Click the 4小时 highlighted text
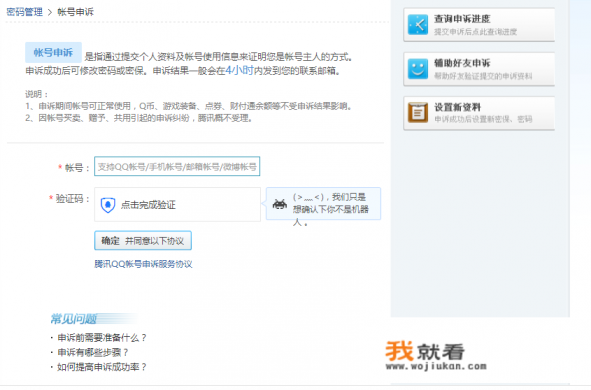The width and height of the screenshot is (591, 390). [239, 70]
